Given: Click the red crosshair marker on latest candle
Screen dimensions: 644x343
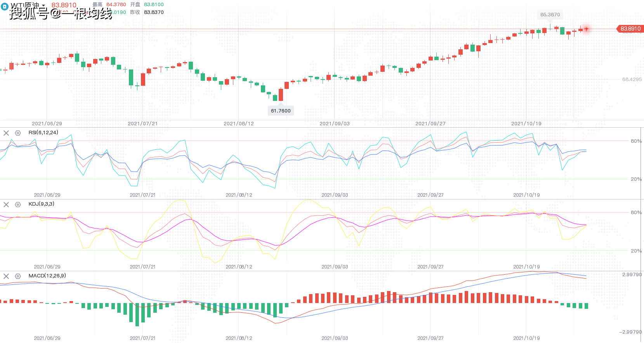Looking at the screenshot, I should click(x=587, y=29).
